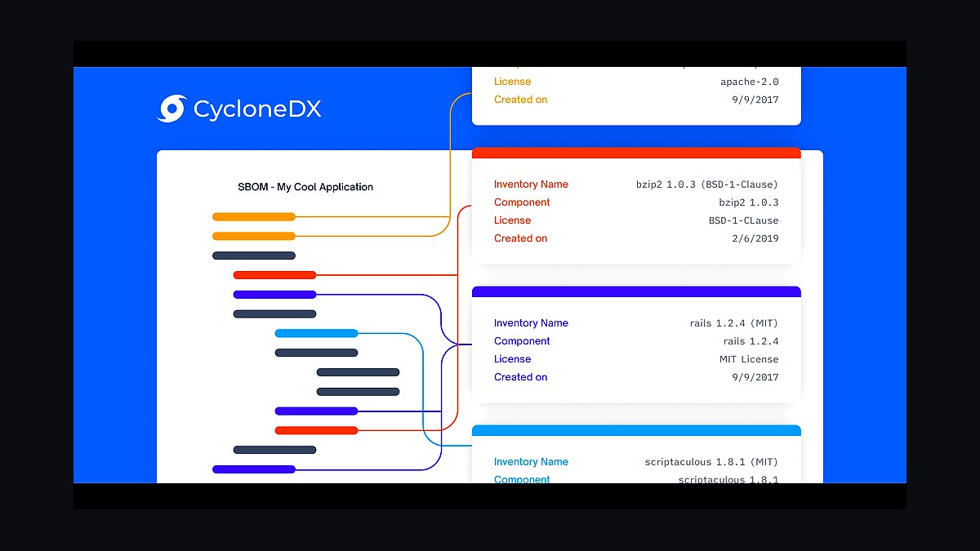980x551 pixels.
Task: Click Component label in the bzip2 card
Action: click(522, 202)
